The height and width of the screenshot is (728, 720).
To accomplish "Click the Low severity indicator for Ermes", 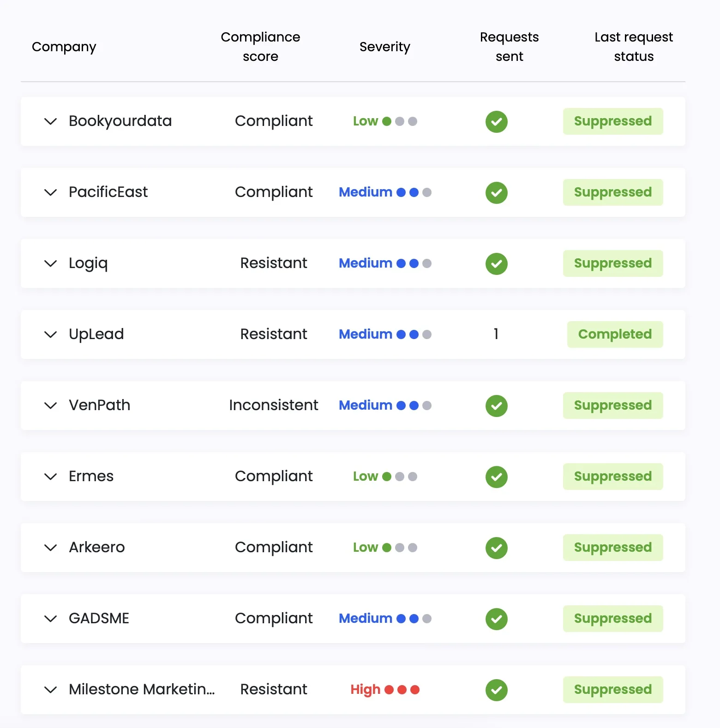I will pos(384,477).
